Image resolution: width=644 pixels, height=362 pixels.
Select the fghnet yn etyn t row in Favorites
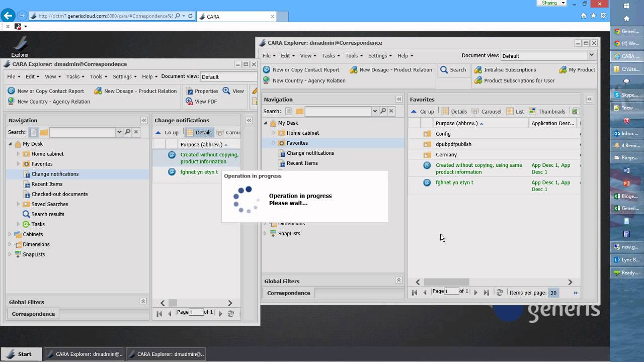pyautogui.click(x=494, y=186)
